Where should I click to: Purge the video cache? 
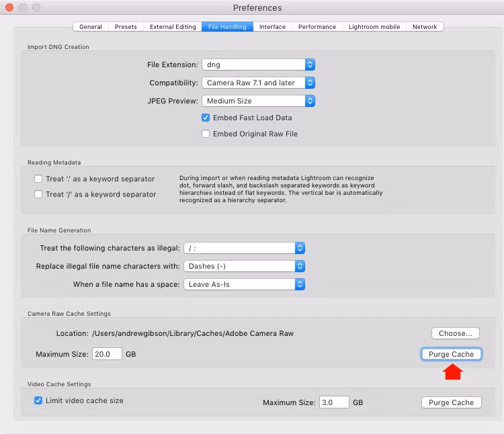452,402
